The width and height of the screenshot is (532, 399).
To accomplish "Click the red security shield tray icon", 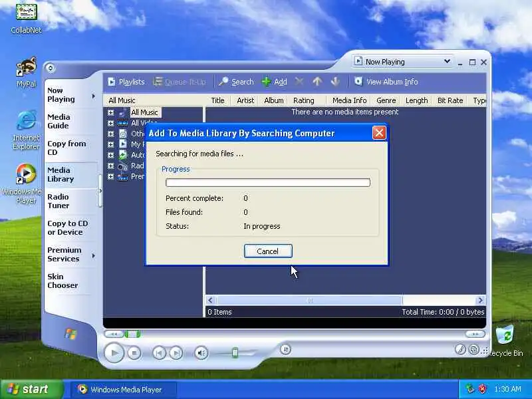I will point(482,389).
